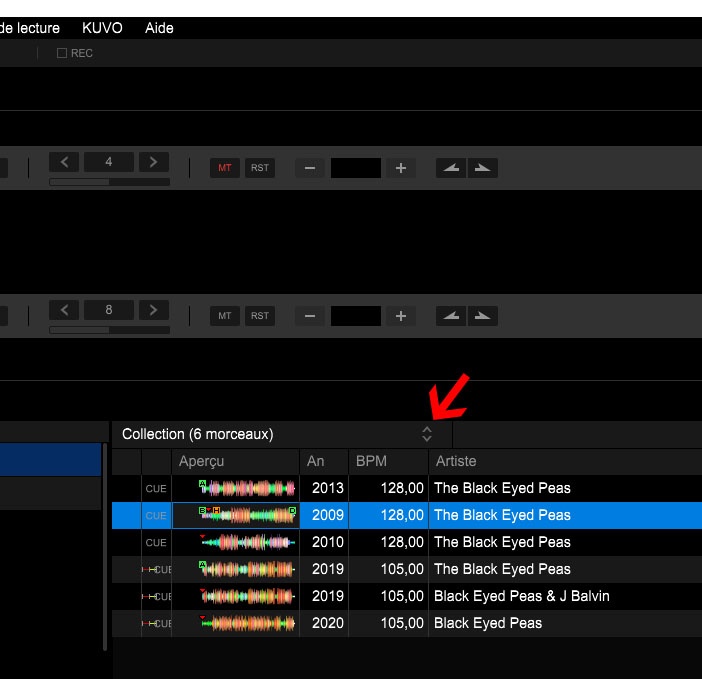
Task: Click right arrow beside beat value 8
Action: (153, 310)
